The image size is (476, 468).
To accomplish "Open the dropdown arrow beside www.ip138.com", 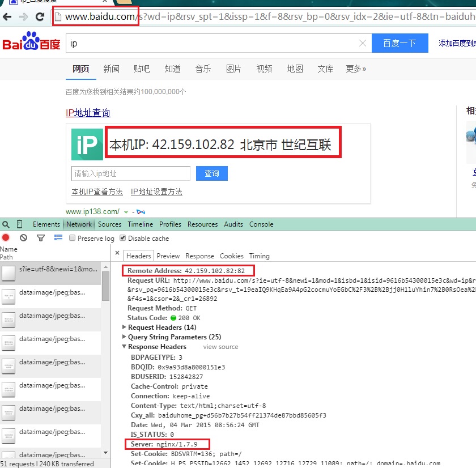I will tap(126, 212).
